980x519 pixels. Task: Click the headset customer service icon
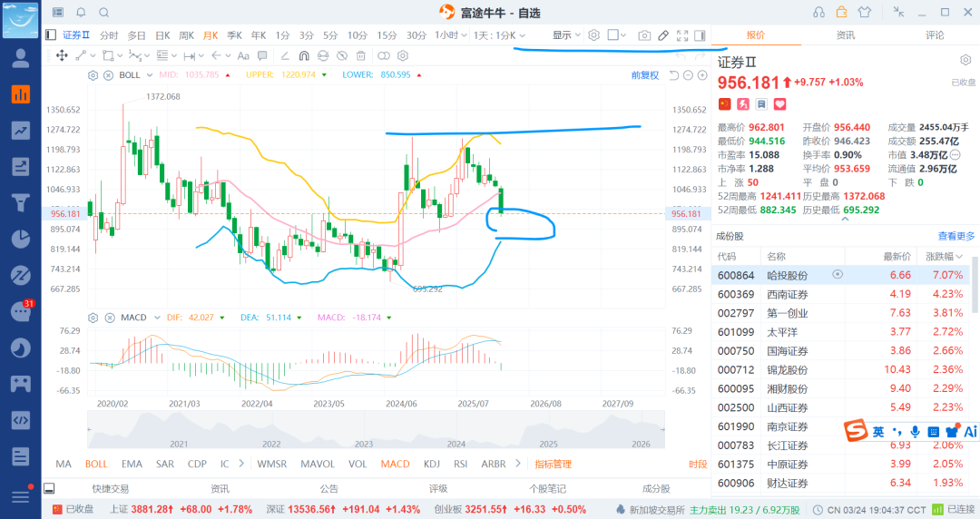(818, 12)
